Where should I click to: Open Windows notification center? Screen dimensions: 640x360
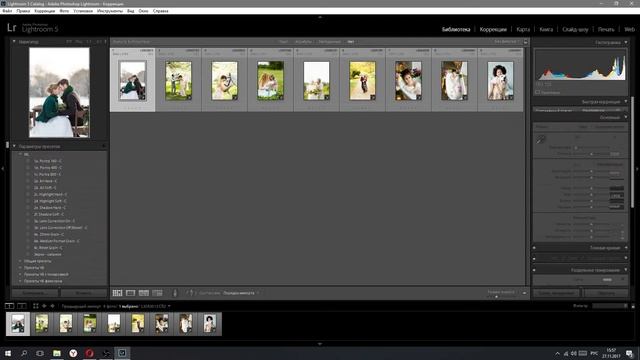[x=630, y=353]
